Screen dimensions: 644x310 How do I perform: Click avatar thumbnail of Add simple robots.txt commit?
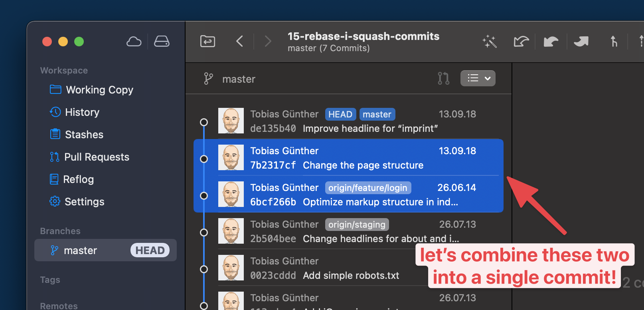click(x=231, y=268)
